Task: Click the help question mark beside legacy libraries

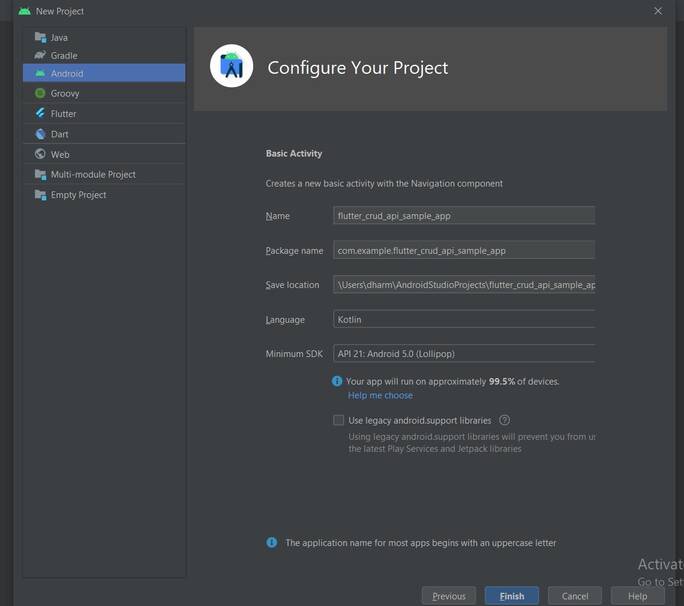Action: (504, 420)
